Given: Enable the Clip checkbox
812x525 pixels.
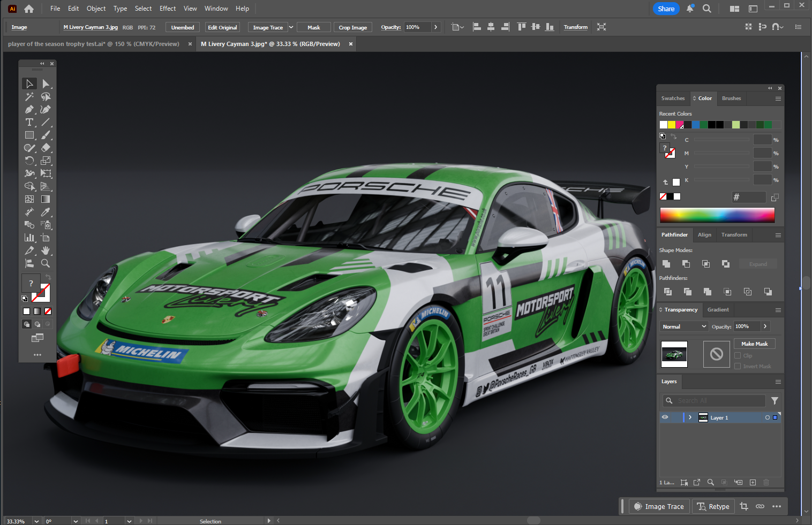Looking at the screenshot, I should tap(738, 355).
